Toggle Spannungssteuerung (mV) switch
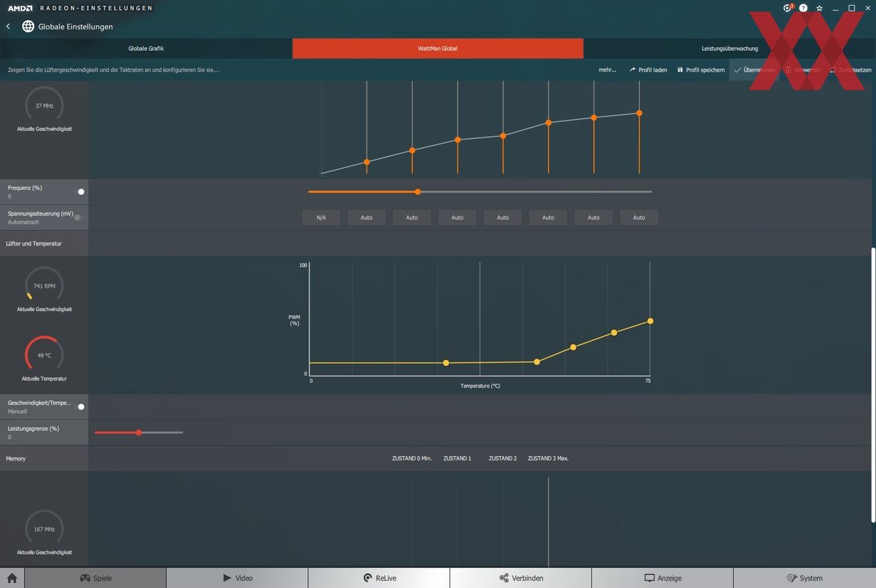876x588 pixels. [78, 218]
